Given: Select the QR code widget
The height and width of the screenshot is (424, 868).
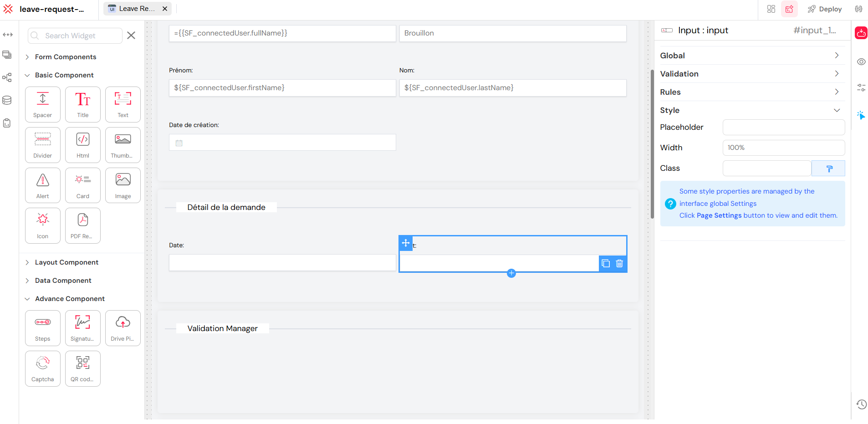Looking at the screenshot, I should tap(82, 368).
